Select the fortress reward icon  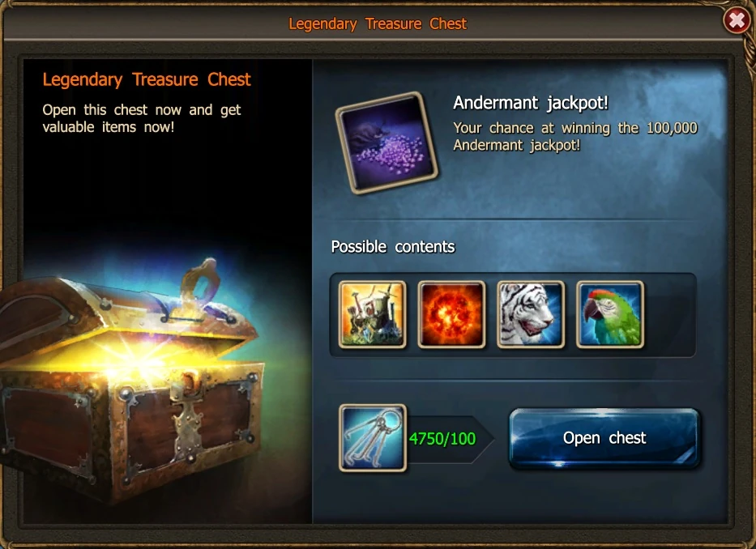point(372,314)
